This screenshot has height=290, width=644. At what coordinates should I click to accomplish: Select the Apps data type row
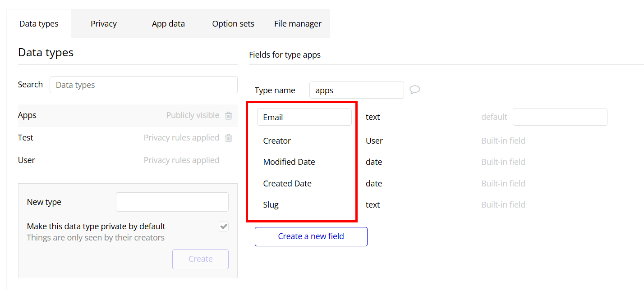90,115
